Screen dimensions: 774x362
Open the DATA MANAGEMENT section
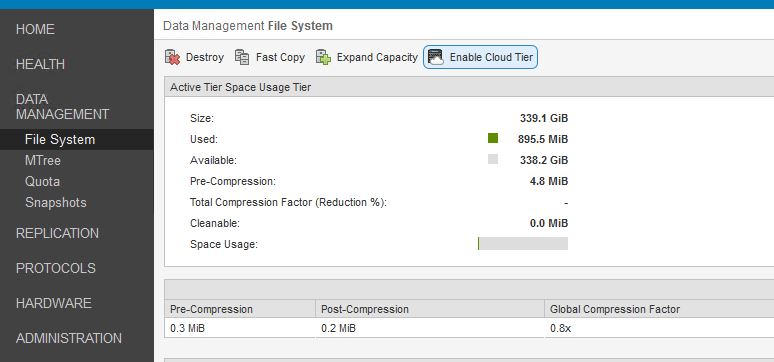[62, 107]
